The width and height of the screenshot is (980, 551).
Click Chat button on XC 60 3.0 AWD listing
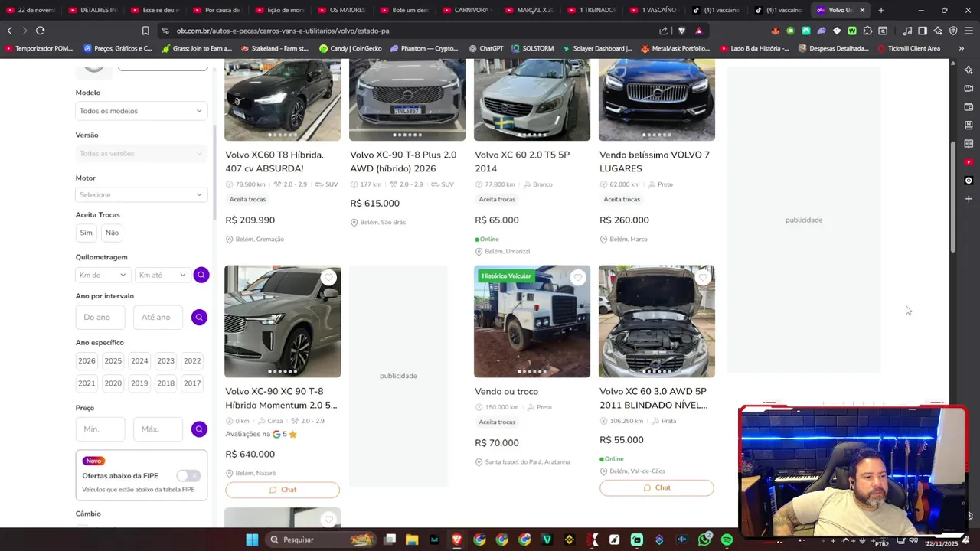tap(657, 487)
